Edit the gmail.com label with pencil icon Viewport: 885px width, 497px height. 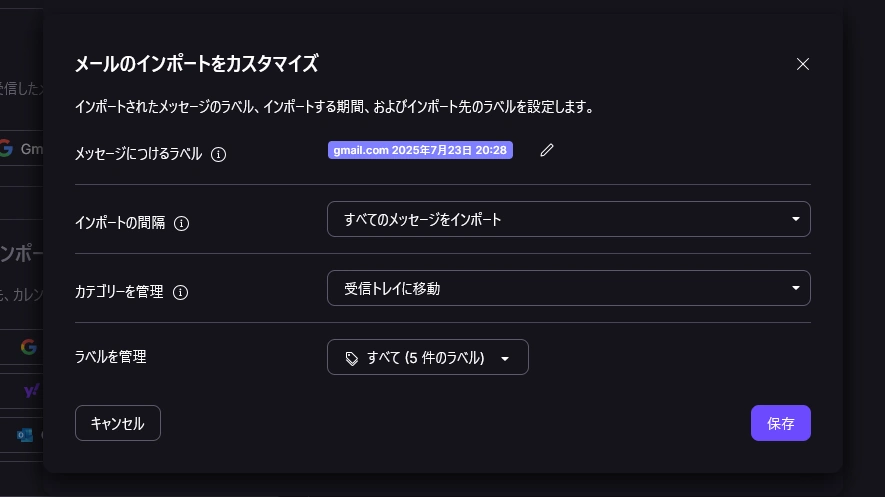click(546, 150)
